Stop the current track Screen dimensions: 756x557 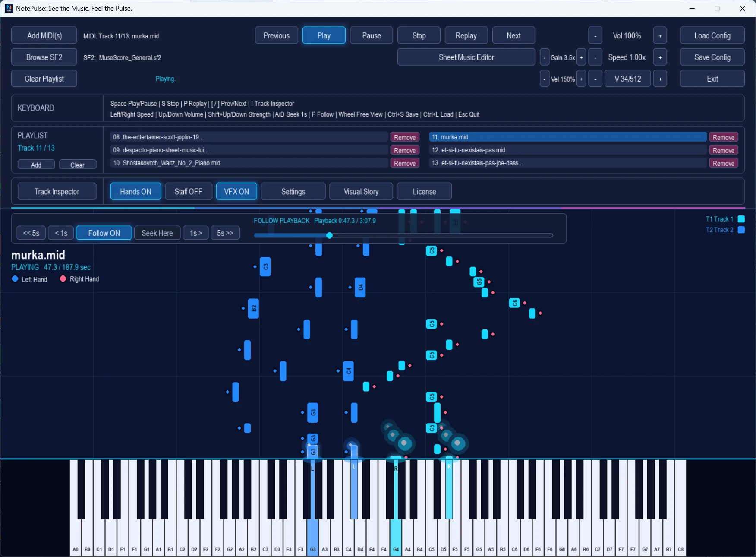419,35
